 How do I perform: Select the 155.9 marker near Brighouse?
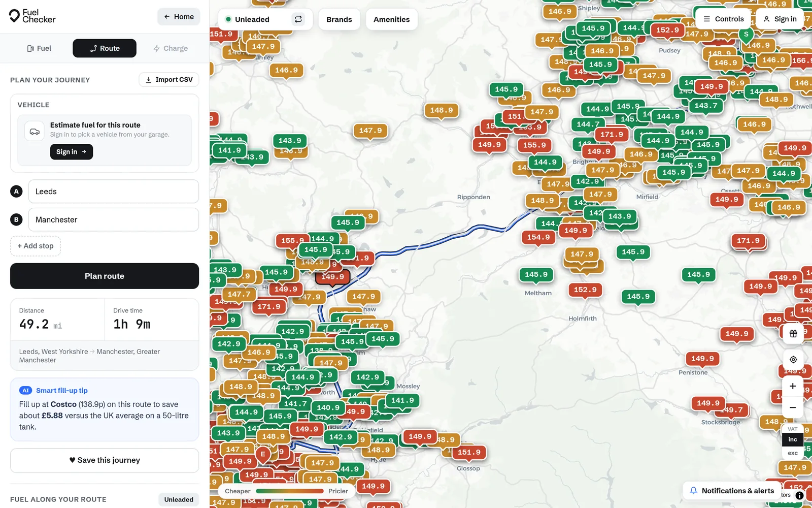click(x=534, y=145)
